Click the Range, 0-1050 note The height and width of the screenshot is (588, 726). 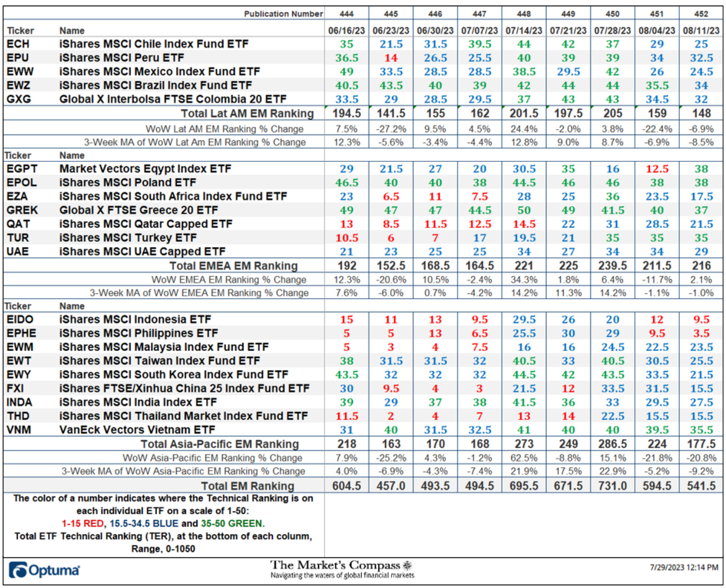163,549
